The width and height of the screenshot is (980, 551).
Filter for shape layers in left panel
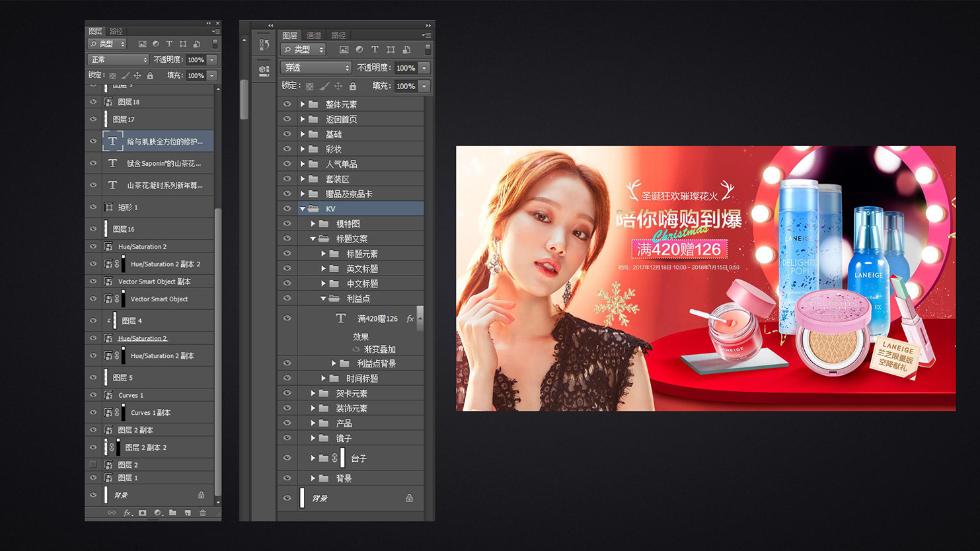[x=183, y=44]
